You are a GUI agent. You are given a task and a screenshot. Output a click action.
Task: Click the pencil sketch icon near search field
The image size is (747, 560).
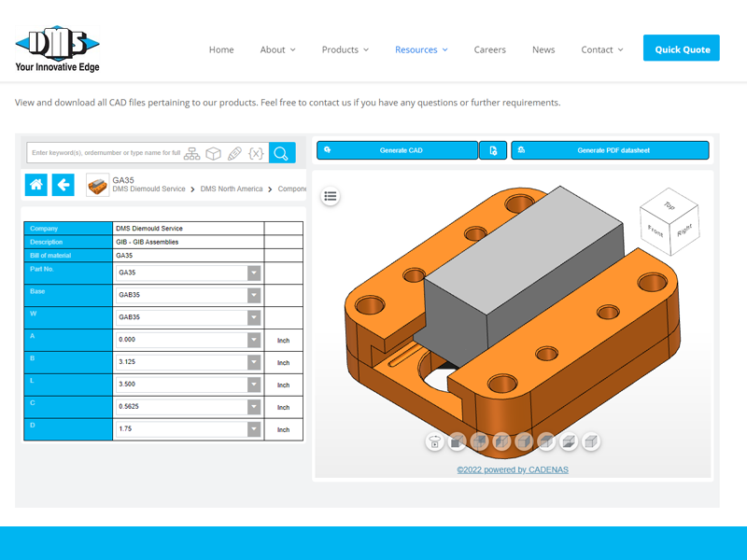coord(234,153)
